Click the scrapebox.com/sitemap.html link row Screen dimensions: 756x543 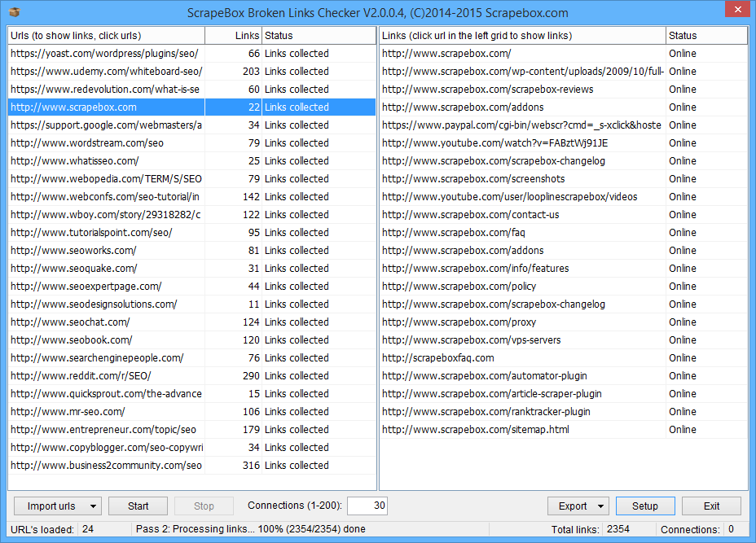563,429
